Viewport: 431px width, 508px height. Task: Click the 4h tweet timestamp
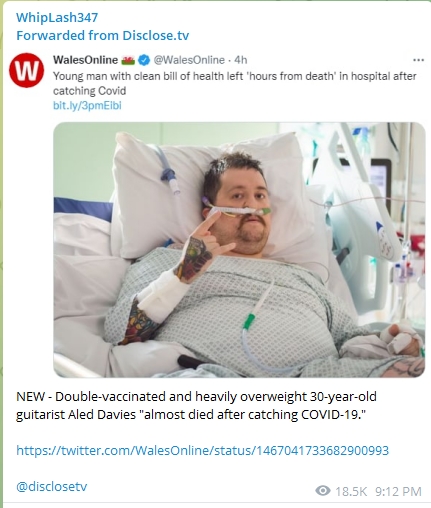241,60
